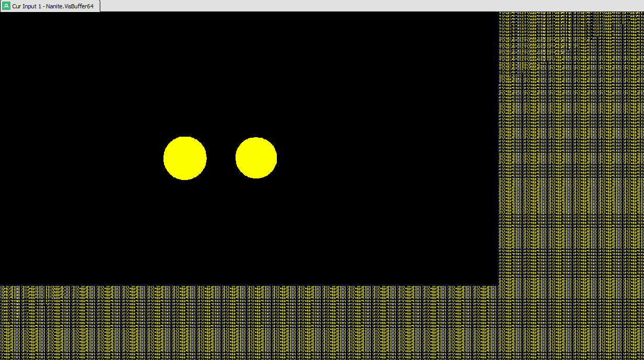644x360 pixels.
Task: Click the top edge of the left yellow circle
Action: click(185, 138)
